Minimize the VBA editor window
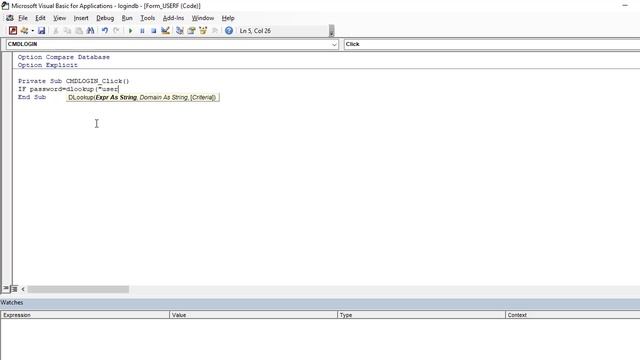The height and width of the screenshot is (360, 640). point(625,6)
